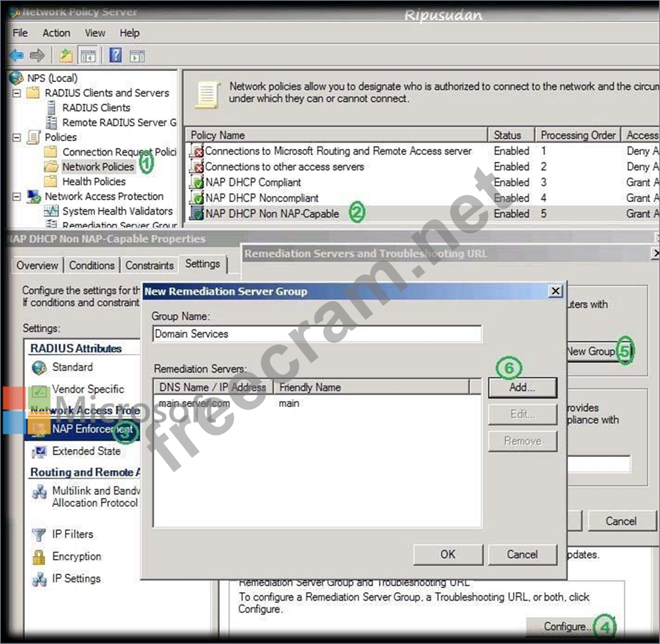Open the Action menu
The image size is (660, 644).
(56, 33)
